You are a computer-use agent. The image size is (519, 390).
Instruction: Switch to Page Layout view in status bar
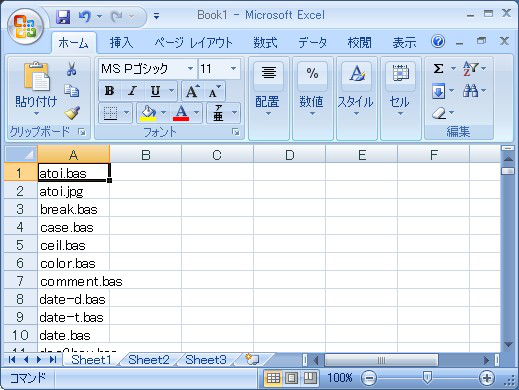[291, 378]
